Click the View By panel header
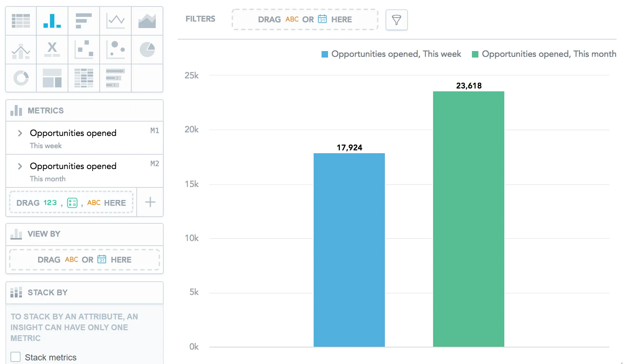This screenshot has width=623, height=364. pos(44,234)
